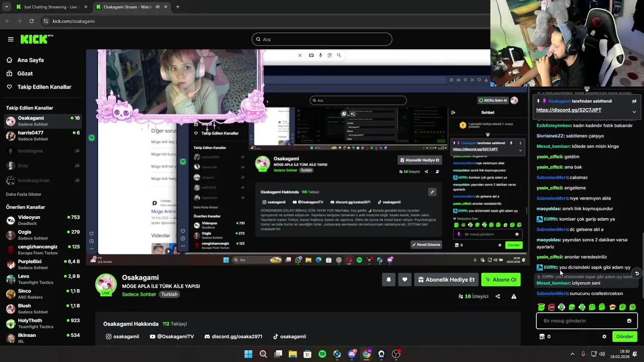Open Sinco recommended channel
The height and width of the screenshot is (362, 644).
(43, 294)
